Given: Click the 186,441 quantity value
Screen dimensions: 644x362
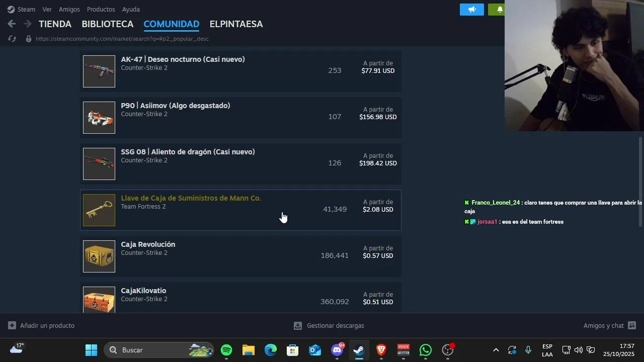Looking at the screenshot, I should click(x=335, y=255).
